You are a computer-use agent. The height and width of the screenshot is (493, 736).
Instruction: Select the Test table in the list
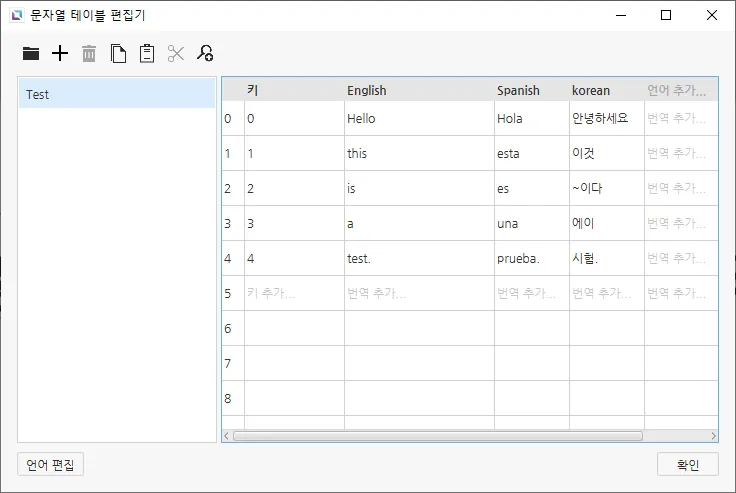[116, 94]
